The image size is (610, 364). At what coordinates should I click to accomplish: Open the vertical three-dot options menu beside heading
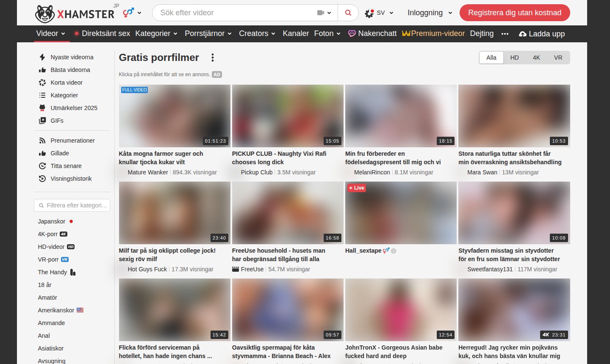click(x=213, y=58)
